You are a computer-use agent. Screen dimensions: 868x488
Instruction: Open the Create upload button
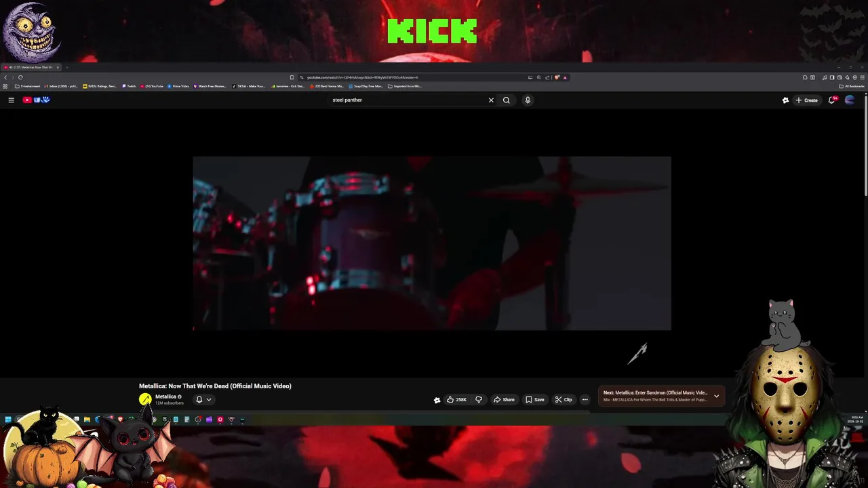[x=807, y=100]
